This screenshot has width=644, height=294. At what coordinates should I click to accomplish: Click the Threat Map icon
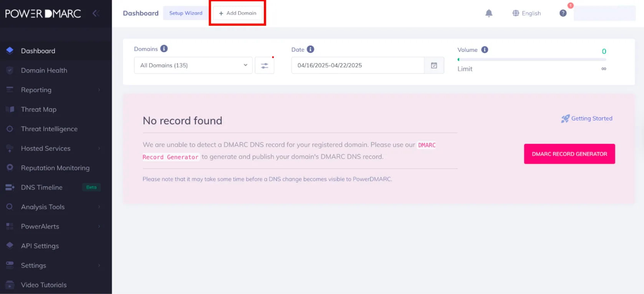pyautogui.click(x=10, y=109)
